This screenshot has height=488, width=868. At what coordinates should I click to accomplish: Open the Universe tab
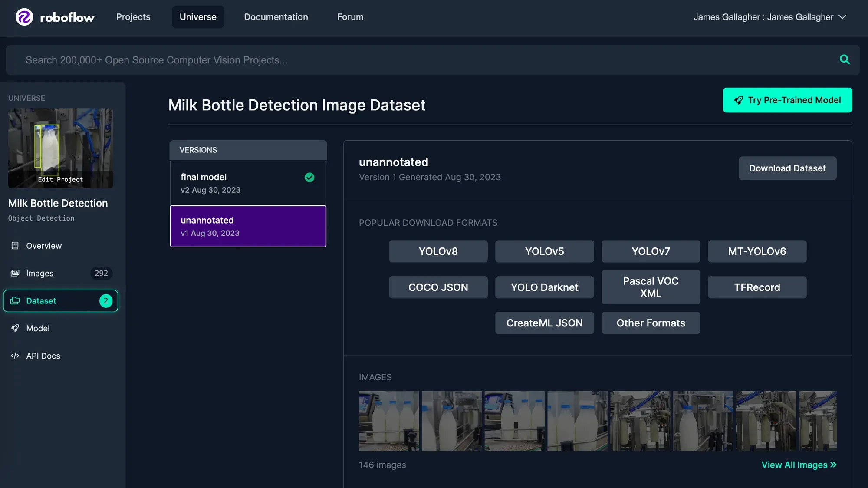(198, 17)
